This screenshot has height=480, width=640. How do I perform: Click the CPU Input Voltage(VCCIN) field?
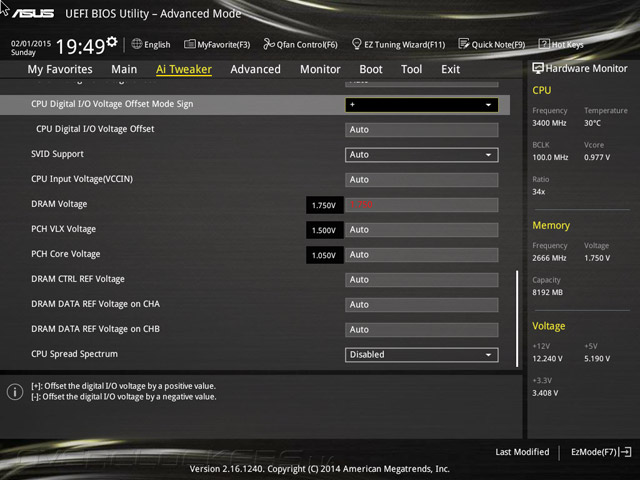click(x=422, y=180)
